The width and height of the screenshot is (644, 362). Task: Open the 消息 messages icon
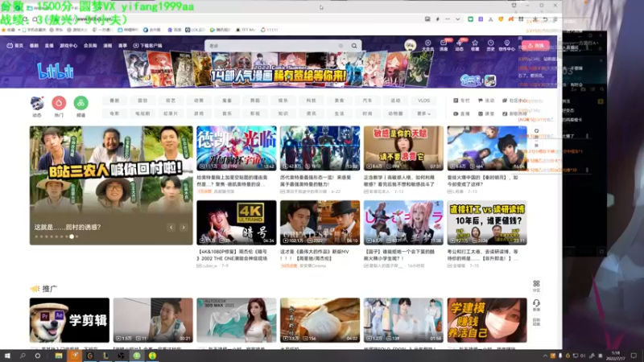444,45
